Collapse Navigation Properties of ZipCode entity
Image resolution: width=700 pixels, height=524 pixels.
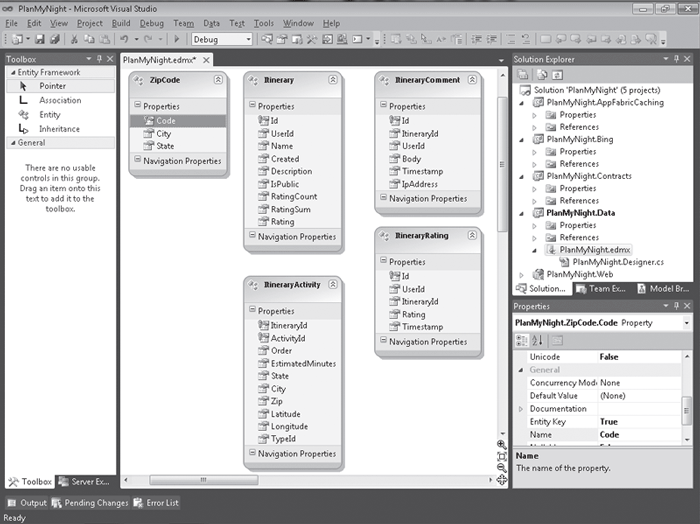pos(138,159)
